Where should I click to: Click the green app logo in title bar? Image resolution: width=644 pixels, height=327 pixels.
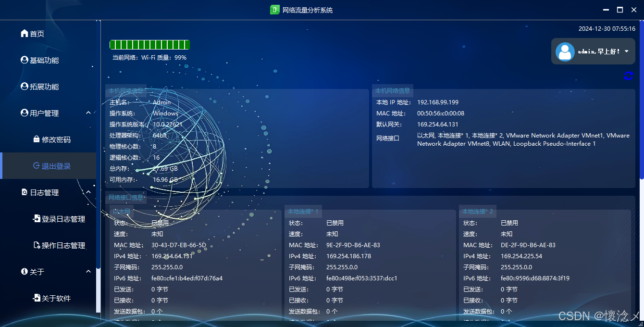(x=274, y=10)
